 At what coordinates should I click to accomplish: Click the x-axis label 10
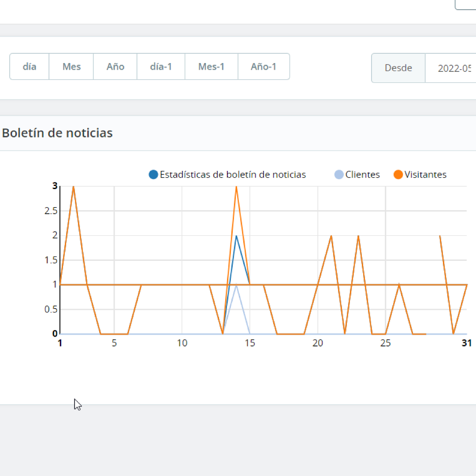[182, 343]
